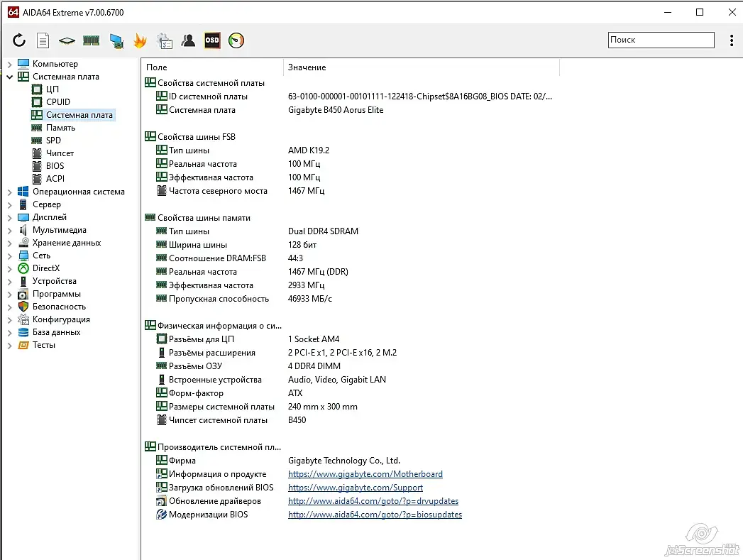Viewport: 743px width, 560px height.
Task: Open the three-dot menu button
Action: [x=732, y=40]
